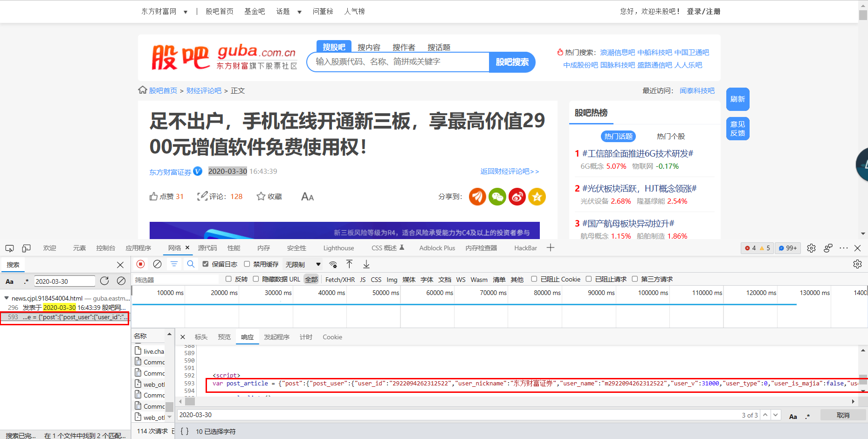Open DevTools settings gear in the top bar
868x439 pixels.
click(811, 248)
